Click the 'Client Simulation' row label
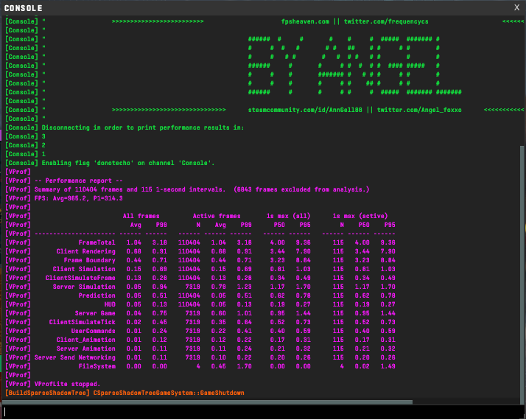526x420 pixels. click(x=84, y=269)
